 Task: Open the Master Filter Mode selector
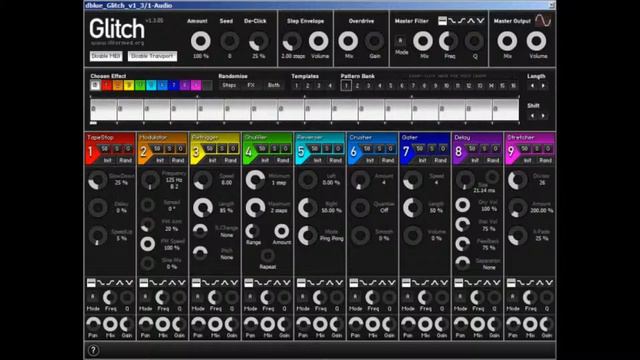point(400,41)
